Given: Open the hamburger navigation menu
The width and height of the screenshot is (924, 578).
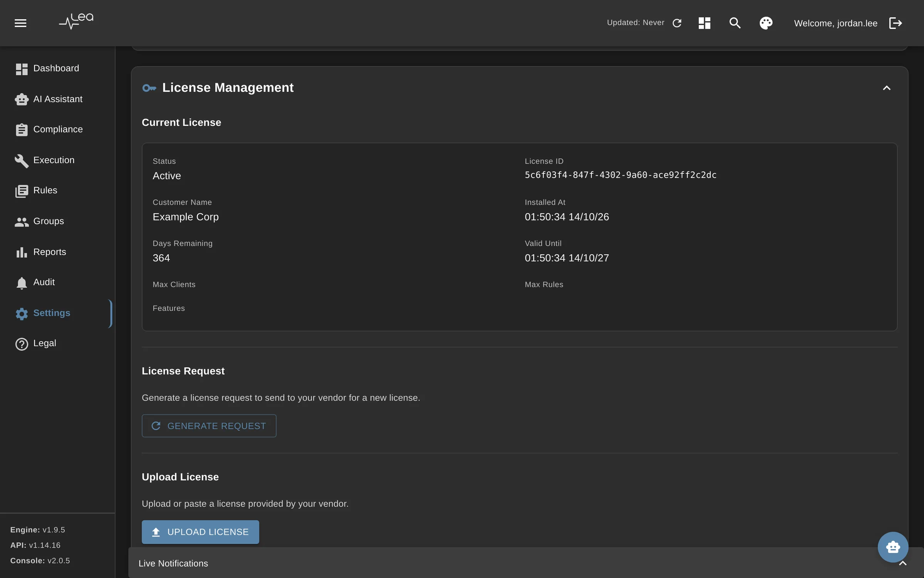Looking at the screenshot, I should coord(20,23).
